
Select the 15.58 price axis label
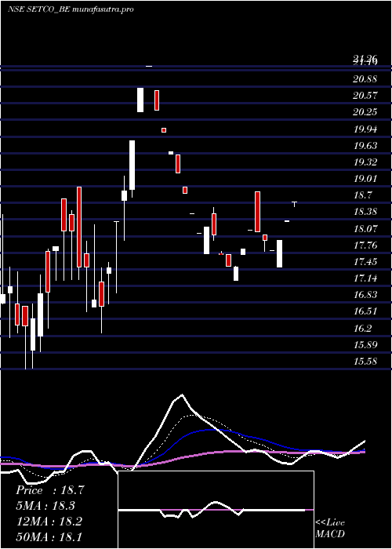pos(365,362)
